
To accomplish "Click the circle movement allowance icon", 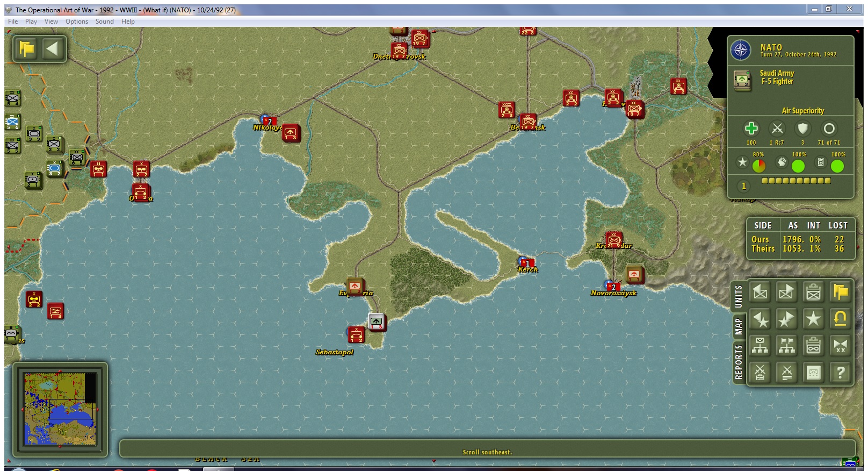I will pyautogui.click(x=829, y=129).
